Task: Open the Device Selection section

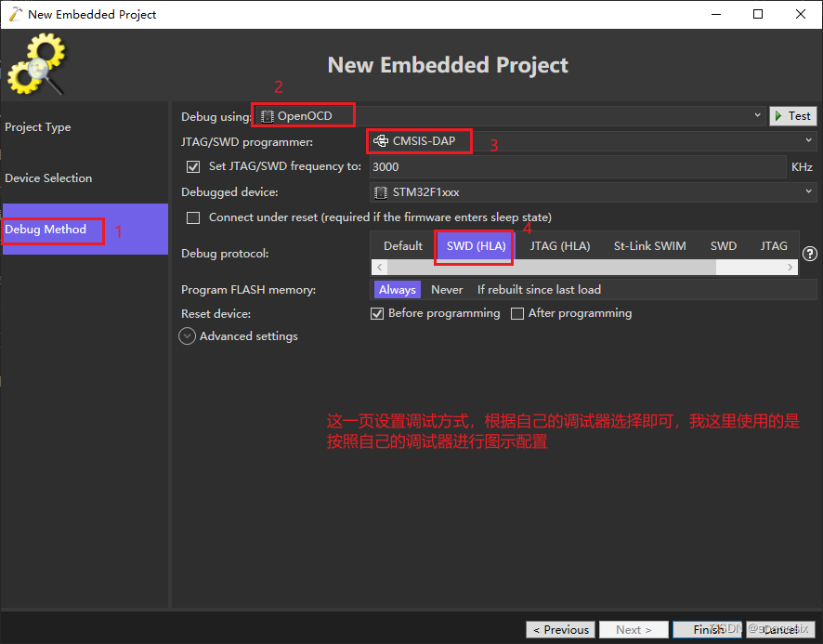Action: tap(48, 177)
